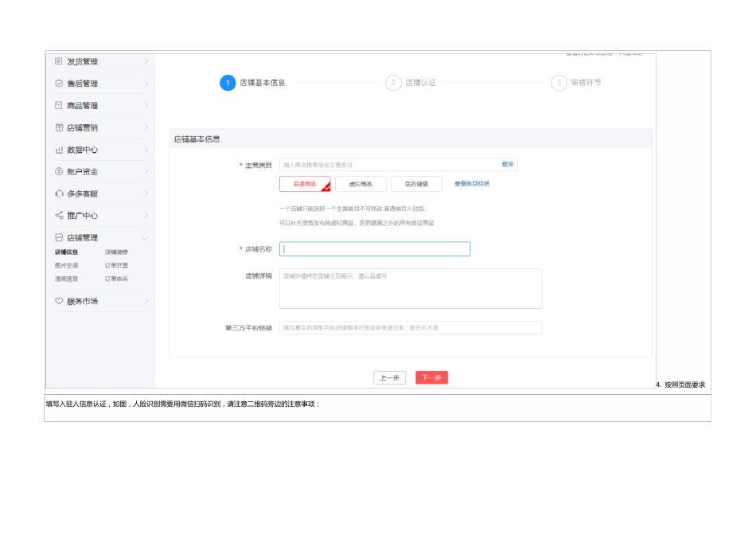
Task: Expand 发货管理 chevron
Action: coord(146,61)
